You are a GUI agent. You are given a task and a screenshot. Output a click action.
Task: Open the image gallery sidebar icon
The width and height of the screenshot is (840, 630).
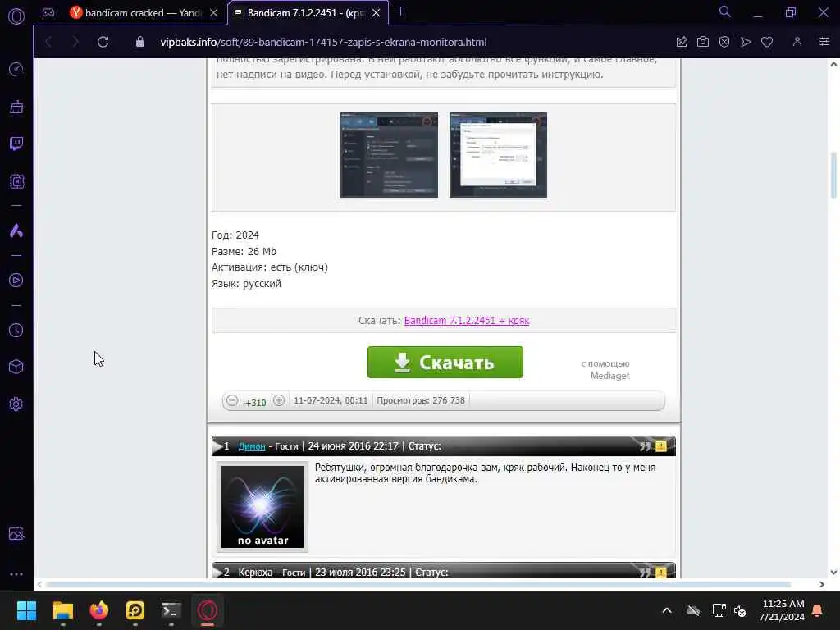tap(16, 533)
